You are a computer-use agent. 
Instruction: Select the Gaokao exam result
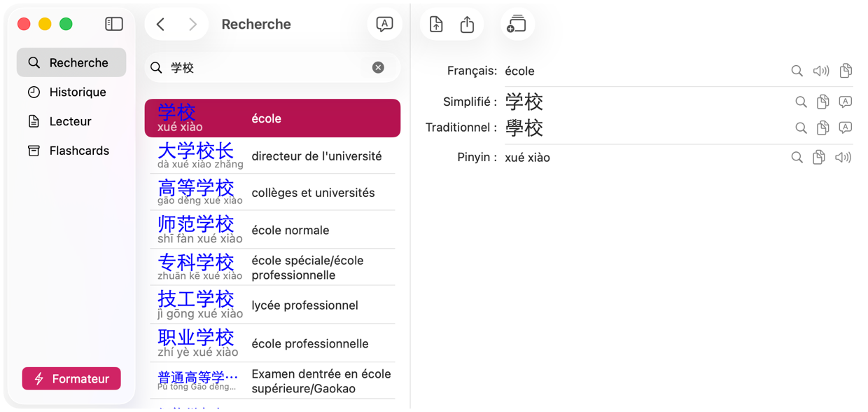272,380
